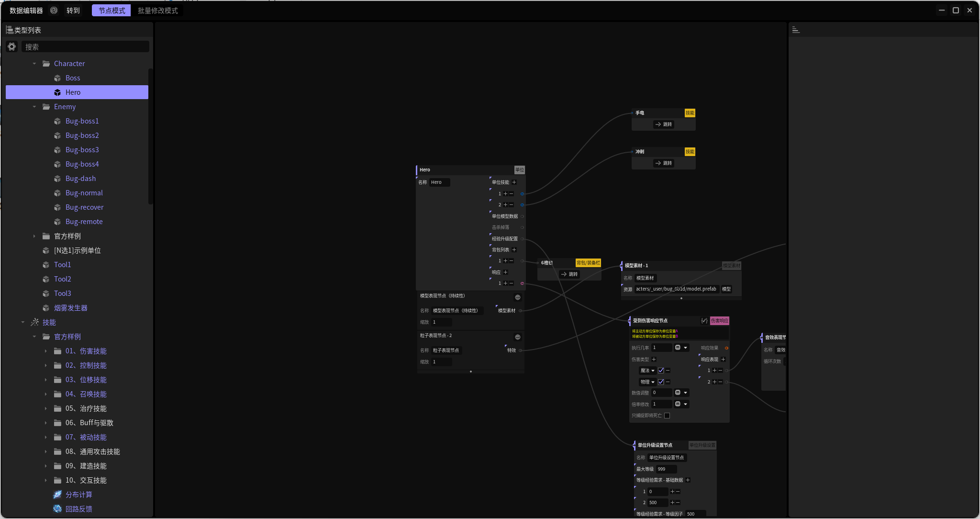Uncheck the 魔法 damage type checkbox

[x=661, y=371]
